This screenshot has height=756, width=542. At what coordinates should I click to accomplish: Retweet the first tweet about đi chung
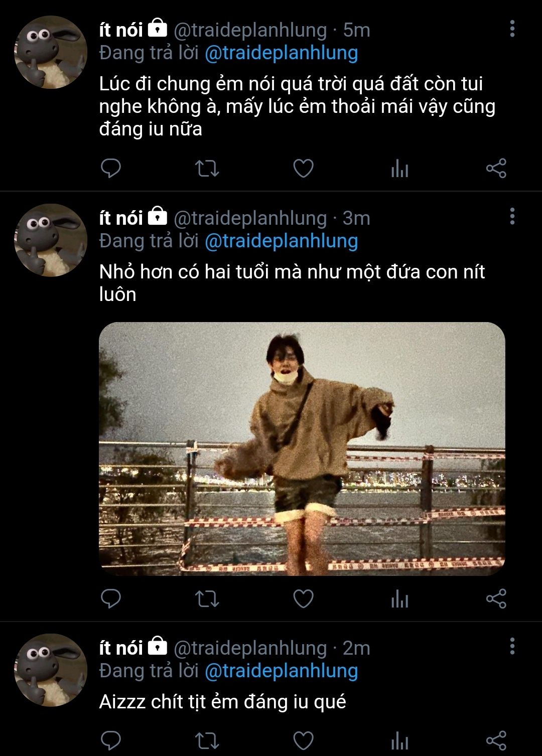click(207, 168)
